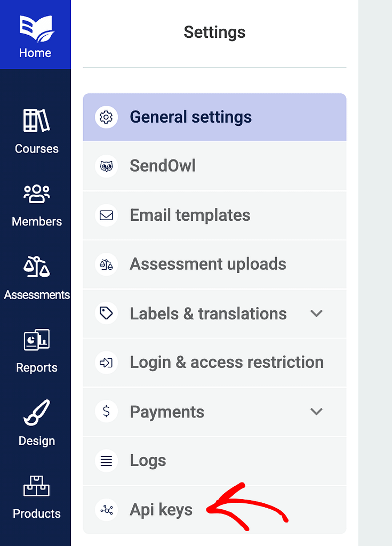The height and width of the screenshot is (546, 392).
Task: Open Reports from the sidebar
Action: pos(37,351)
